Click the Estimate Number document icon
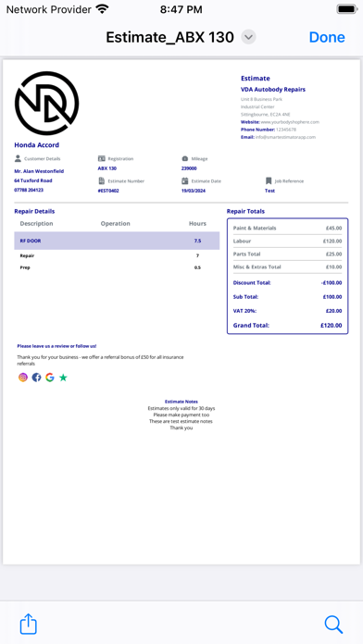363x644 pixels. [102, 180]
